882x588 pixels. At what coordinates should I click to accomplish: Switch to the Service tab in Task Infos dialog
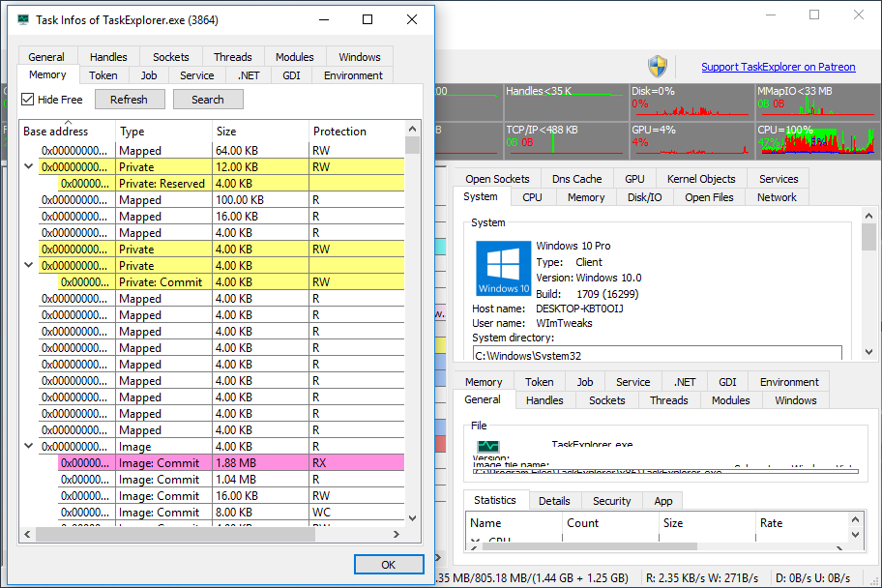[x=197, y=75]
